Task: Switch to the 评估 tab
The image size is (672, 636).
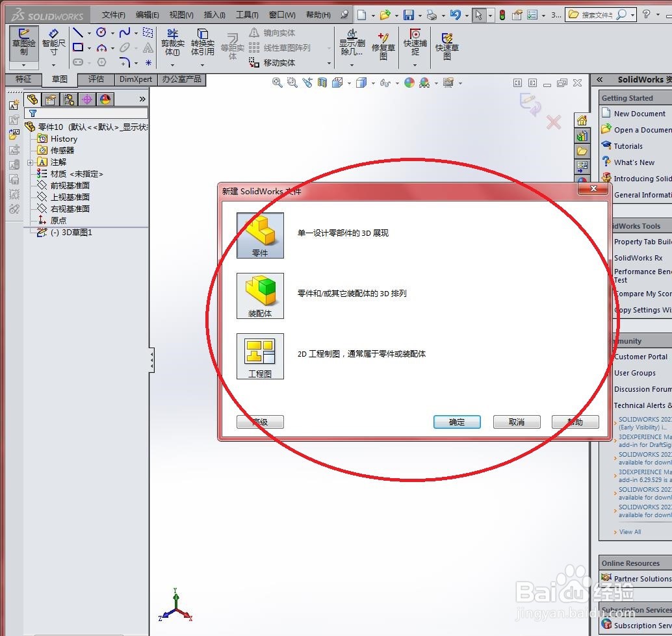Action: point(96,79)
